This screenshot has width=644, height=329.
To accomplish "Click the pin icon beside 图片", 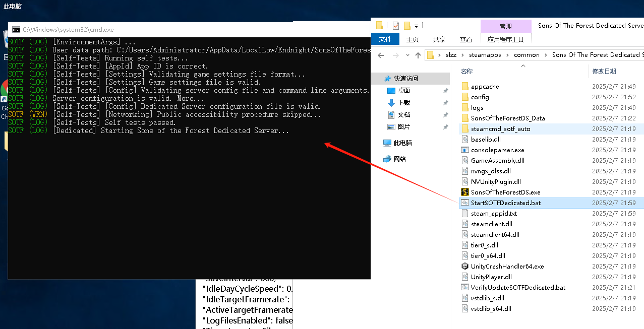I will click(445, 127).
